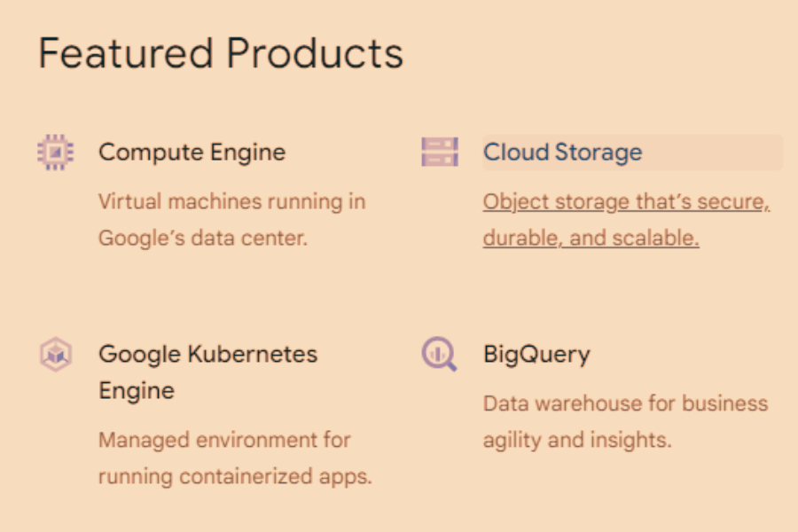Click the word 'Products' in heading

(315, 53)
